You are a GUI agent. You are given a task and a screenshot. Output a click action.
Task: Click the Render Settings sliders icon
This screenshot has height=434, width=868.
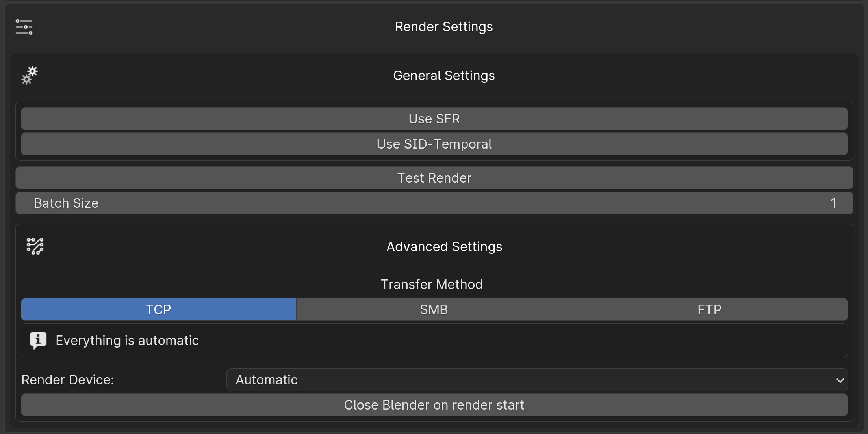pyautogui.click(x=24, y=27)
